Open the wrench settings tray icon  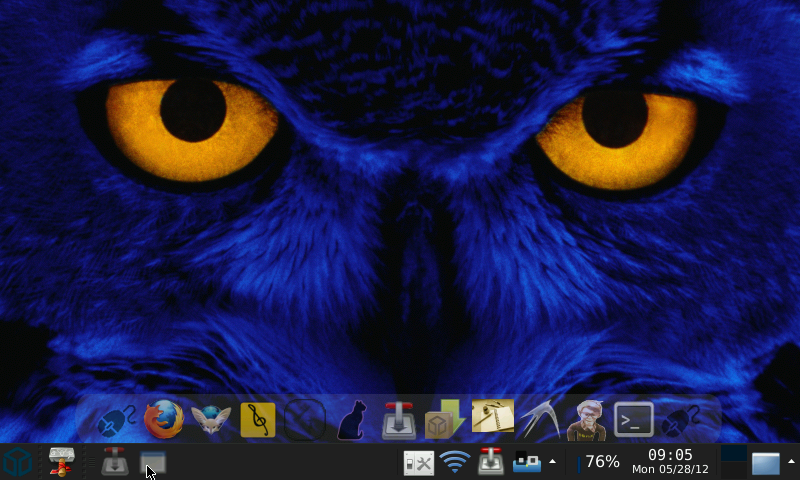pyautogui.click(x=418, y=462)
